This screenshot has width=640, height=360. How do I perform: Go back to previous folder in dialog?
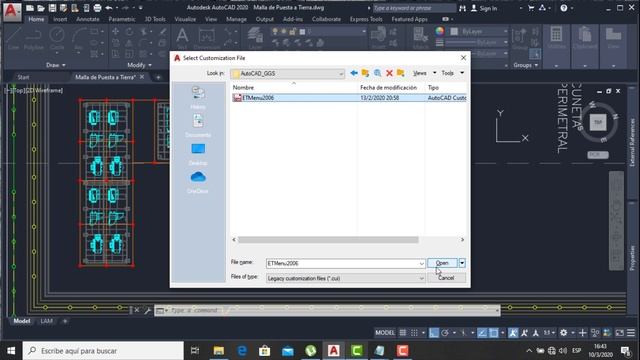point(354,73)
